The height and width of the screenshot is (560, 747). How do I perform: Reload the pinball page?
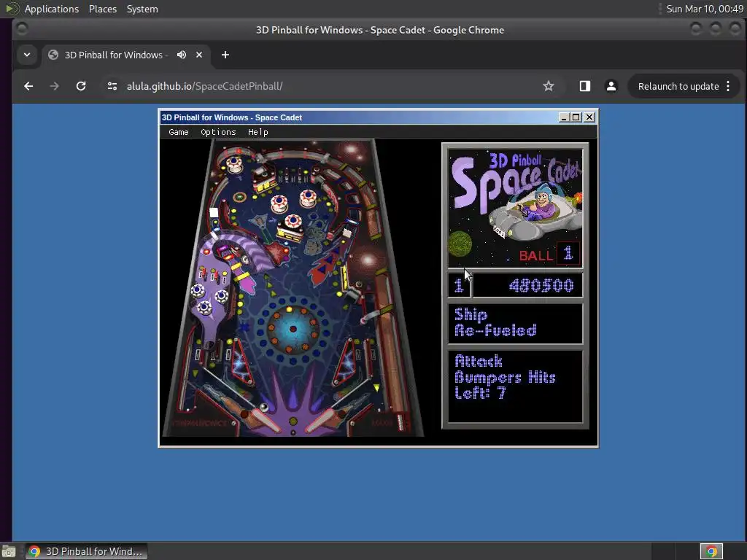pos(81,86)
